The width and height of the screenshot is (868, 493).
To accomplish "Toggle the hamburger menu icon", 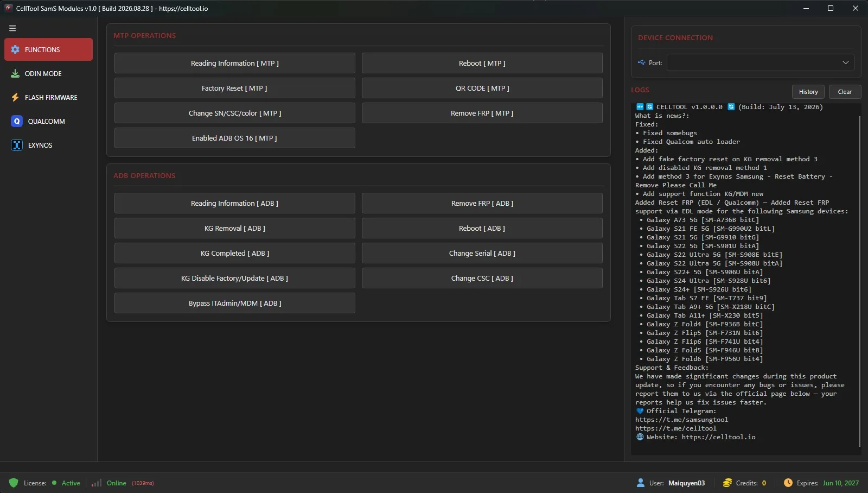I will pos(12,28).
